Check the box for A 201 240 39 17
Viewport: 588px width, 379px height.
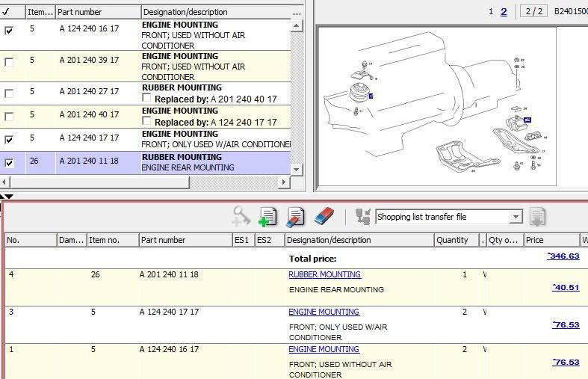click(x=9, y=62)
